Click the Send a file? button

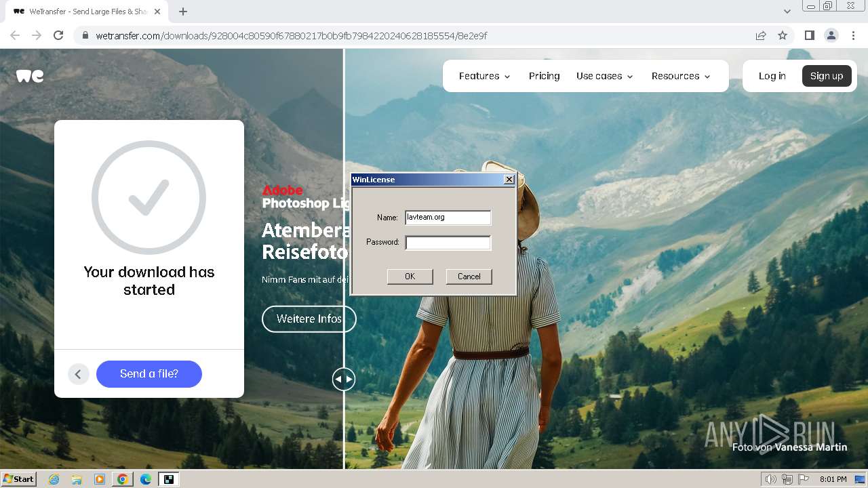[x=149, y=374]
